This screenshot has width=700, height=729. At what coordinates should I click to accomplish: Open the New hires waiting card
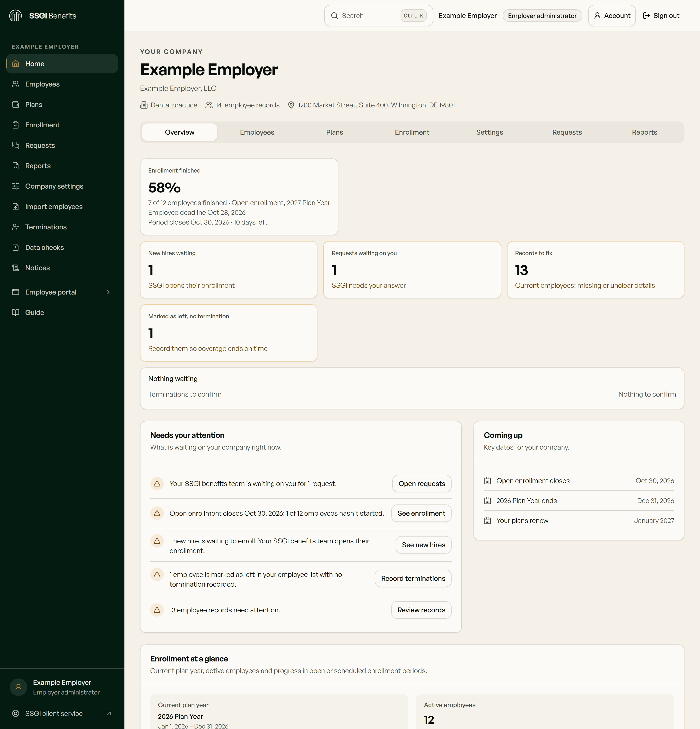[x=229, y=270]
